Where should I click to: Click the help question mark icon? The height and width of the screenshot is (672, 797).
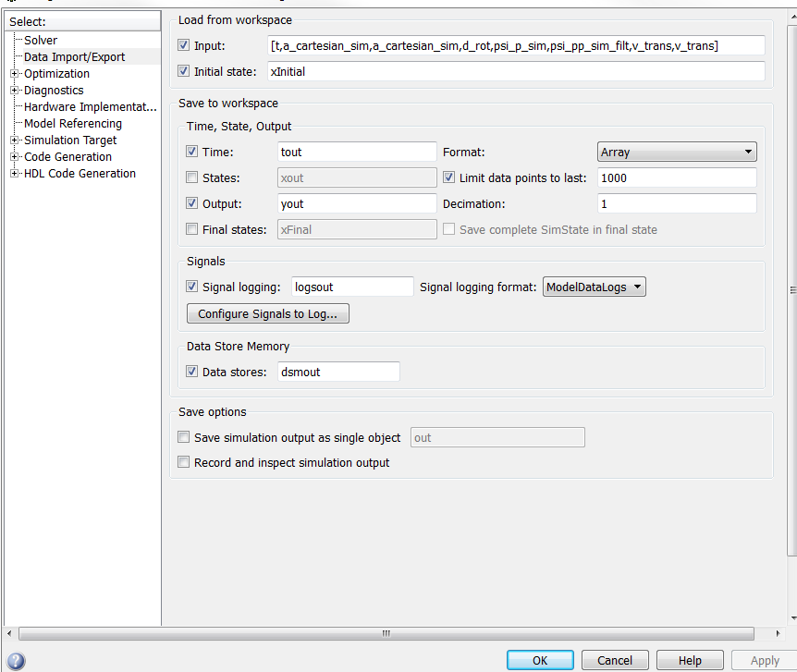click(16, 661)
